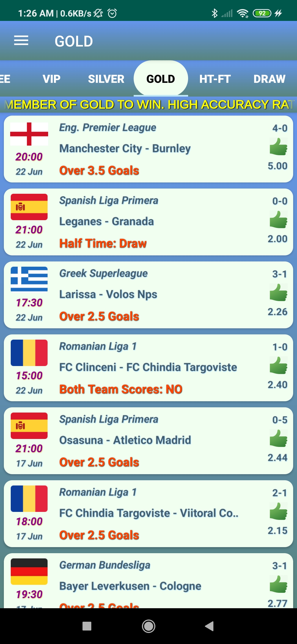Image resolution: width=297 pixels, height=644 pixels.
Task: Switch to the SILVER tab
Action: coord(106,79)
